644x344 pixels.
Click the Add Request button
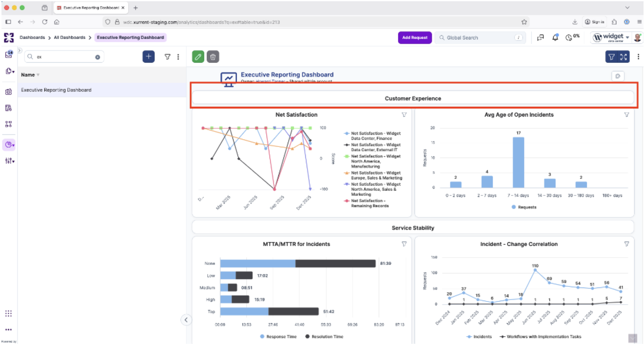(x=415, y=38)
